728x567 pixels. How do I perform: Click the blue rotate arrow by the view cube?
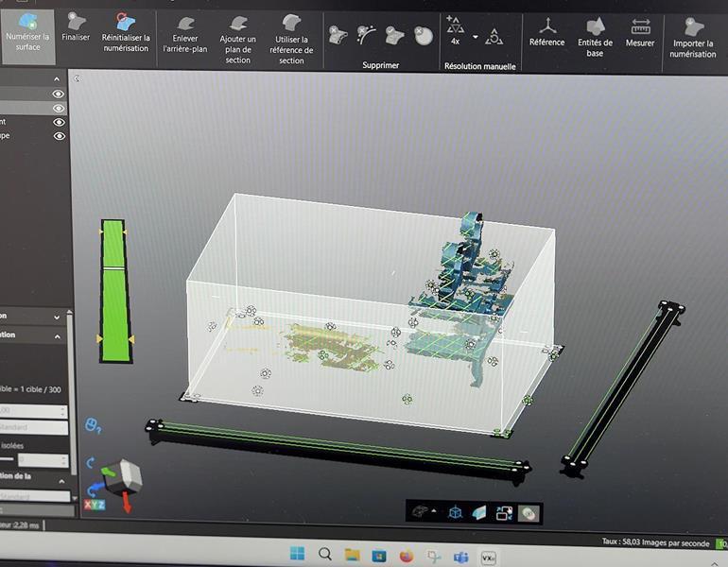[95, 490]
